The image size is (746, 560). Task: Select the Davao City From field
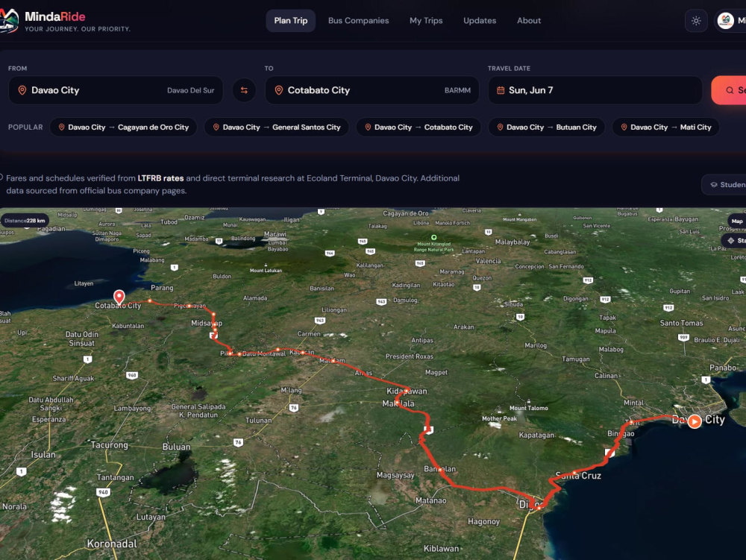(116, 90)
